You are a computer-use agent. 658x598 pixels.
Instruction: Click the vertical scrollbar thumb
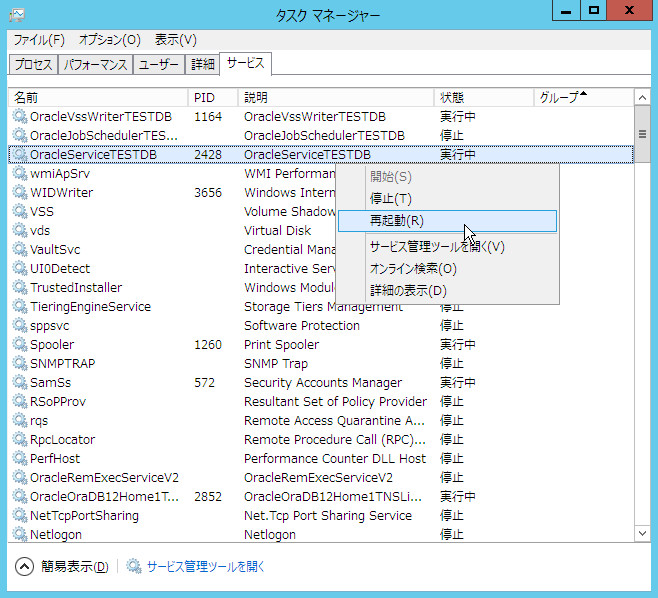(642, 134)
